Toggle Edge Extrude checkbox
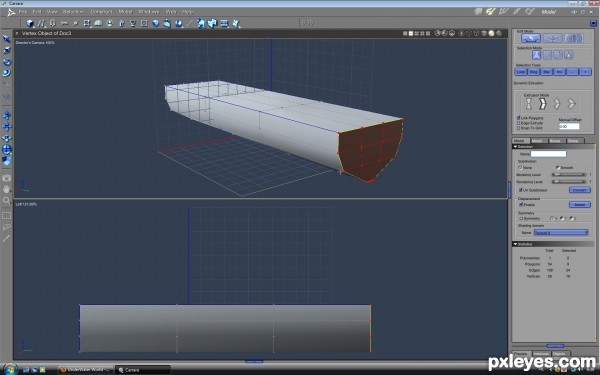Screen dimensions: 600x375 (x=518, y=123)
